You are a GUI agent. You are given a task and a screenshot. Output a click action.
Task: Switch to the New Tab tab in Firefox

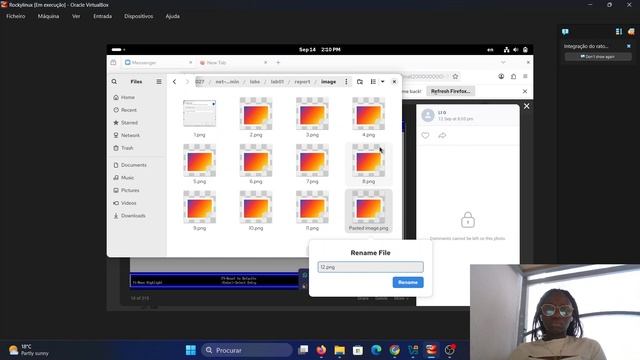(x=233, y=62)
